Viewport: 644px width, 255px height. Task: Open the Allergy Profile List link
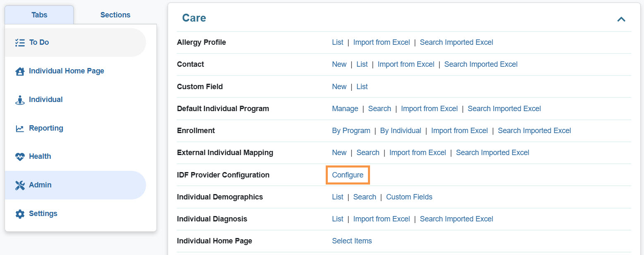337,42
